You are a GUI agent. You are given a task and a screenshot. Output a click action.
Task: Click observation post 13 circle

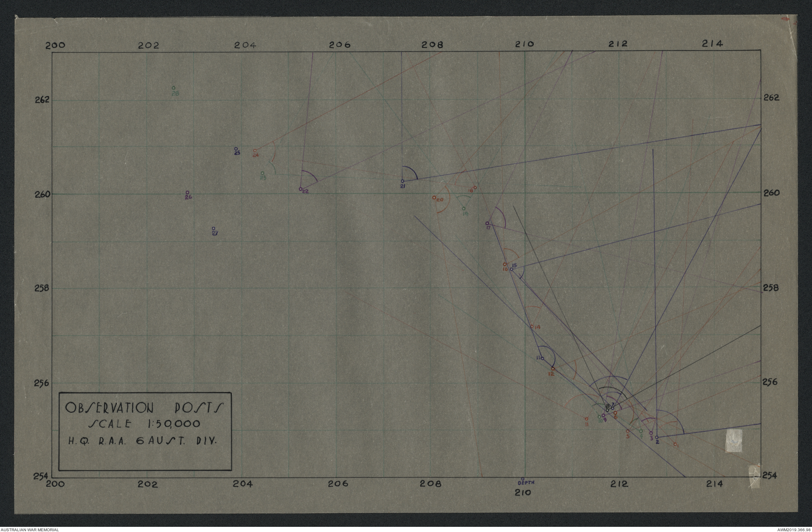[x=542, y=358]
